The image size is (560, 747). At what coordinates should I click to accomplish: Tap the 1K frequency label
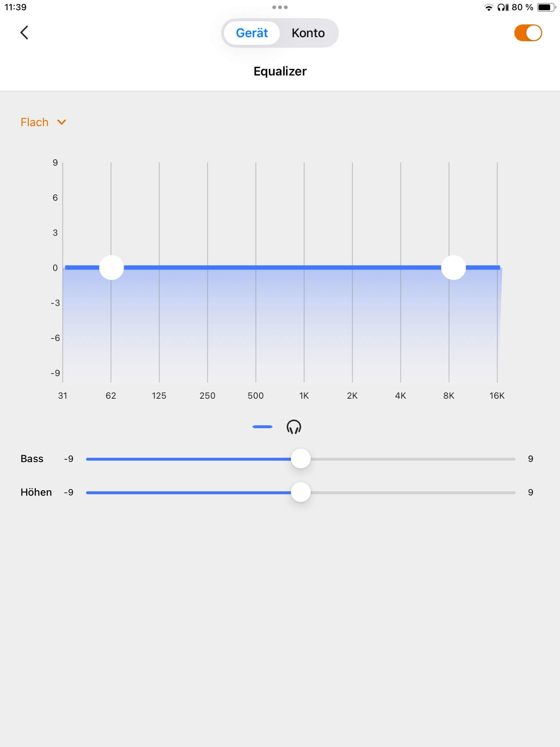(x=304, y=396)
